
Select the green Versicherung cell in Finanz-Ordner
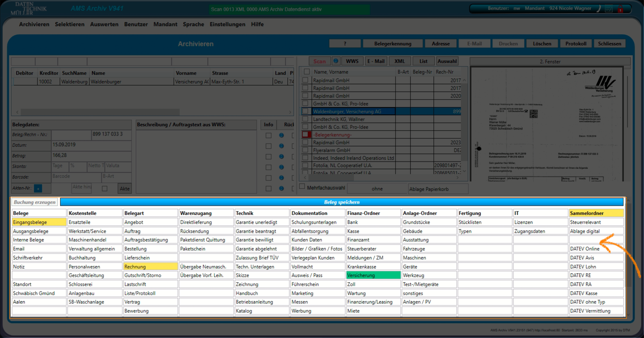click(x=373, y=275)
